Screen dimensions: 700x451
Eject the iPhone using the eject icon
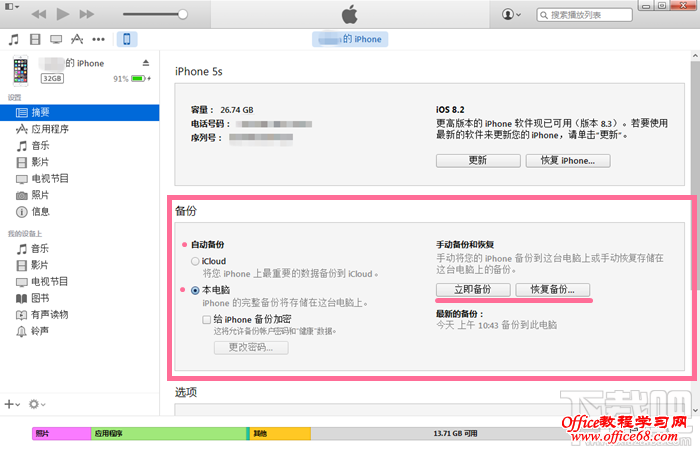coord(146,63)
